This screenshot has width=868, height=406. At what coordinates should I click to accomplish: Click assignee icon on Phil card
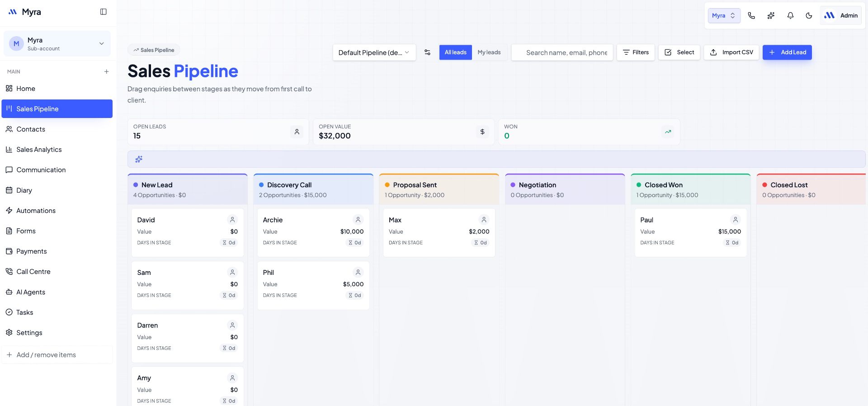(x=358, y=272)
